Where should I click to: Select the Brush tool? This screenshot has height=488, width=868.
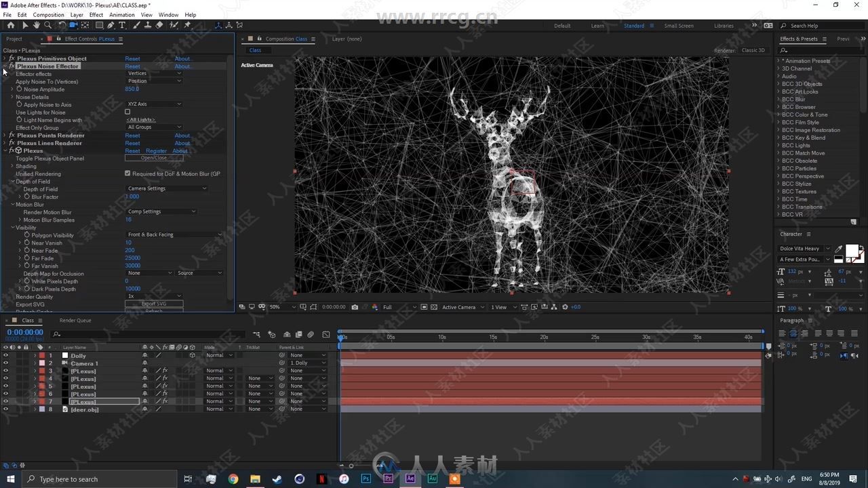(137, 25)
